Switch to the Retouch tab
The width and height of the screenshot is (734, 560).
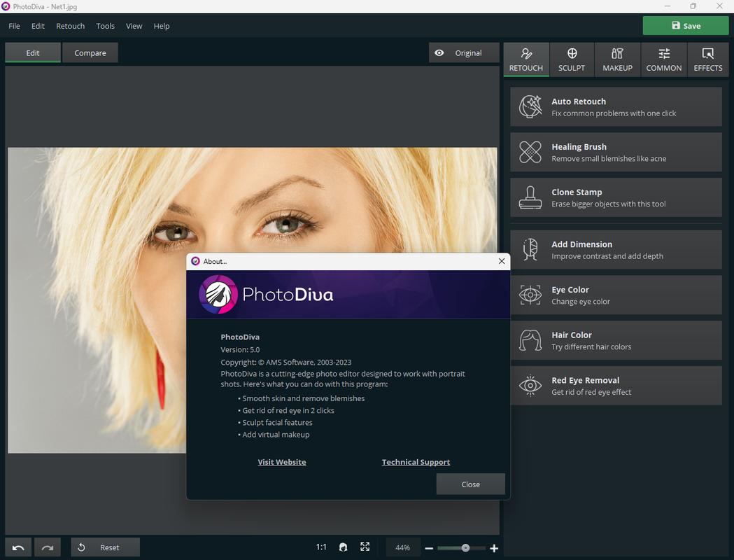point(526,59)
